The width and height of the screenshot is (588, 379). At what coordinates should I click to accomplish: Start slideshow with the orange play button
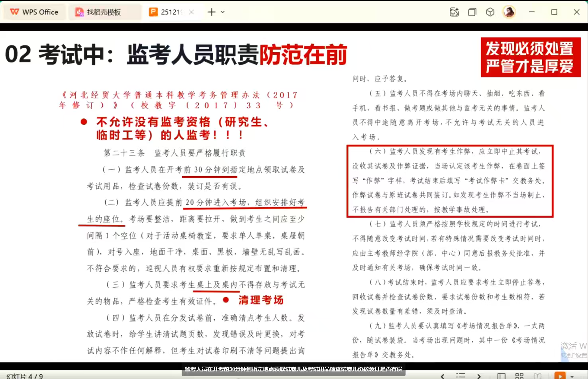tap(560, 376)
